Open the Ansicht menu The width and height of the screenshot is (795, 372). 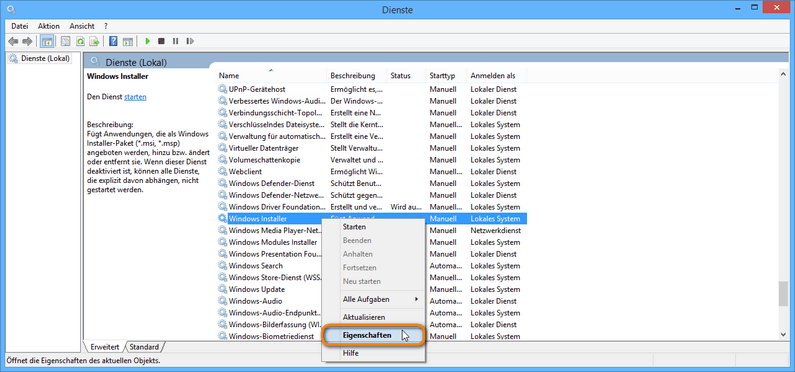(82, 26)
